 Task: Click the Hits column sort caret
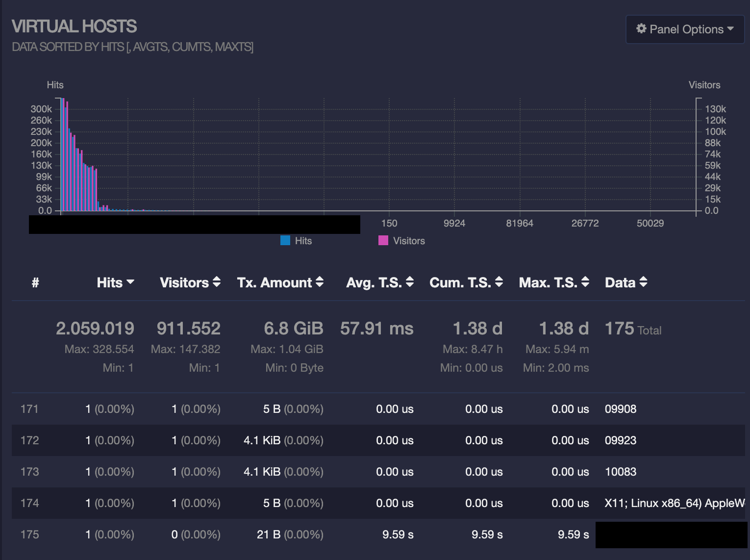coord(130,282)
